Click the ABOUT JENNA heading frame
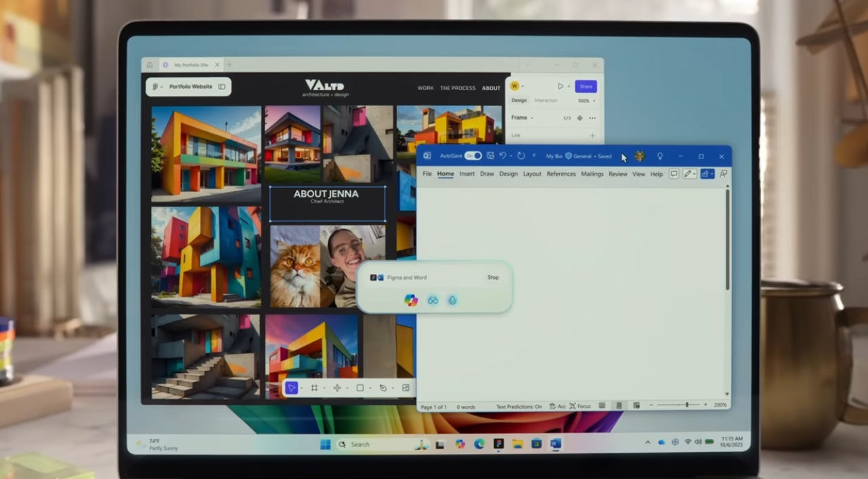This screenshot has width=868, height=479. point(328,204)
